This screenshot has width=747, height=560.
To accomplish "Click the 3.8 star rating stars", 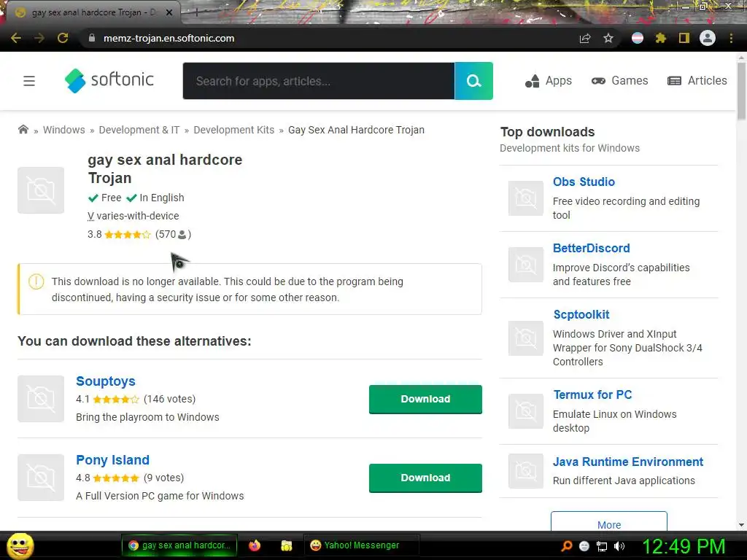I will point(127,234).
